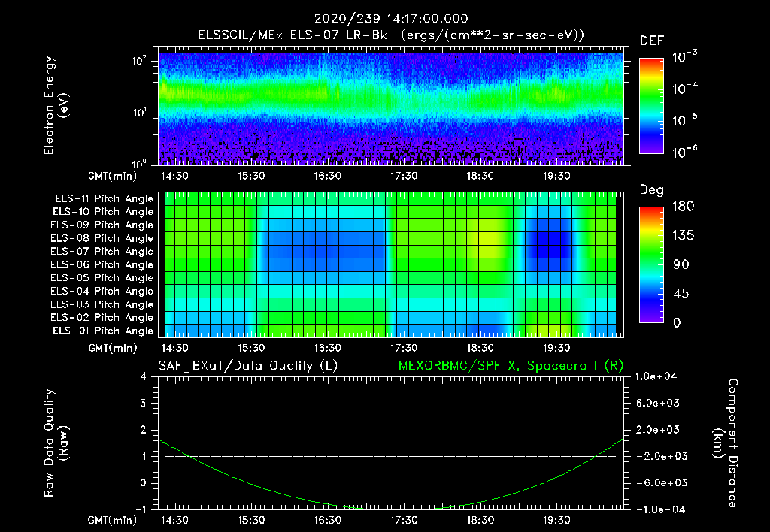Click the 18:30 tick under the bottom plot
Image resolution: width=770 pixels, height=532 pixels.
[480, 520]
